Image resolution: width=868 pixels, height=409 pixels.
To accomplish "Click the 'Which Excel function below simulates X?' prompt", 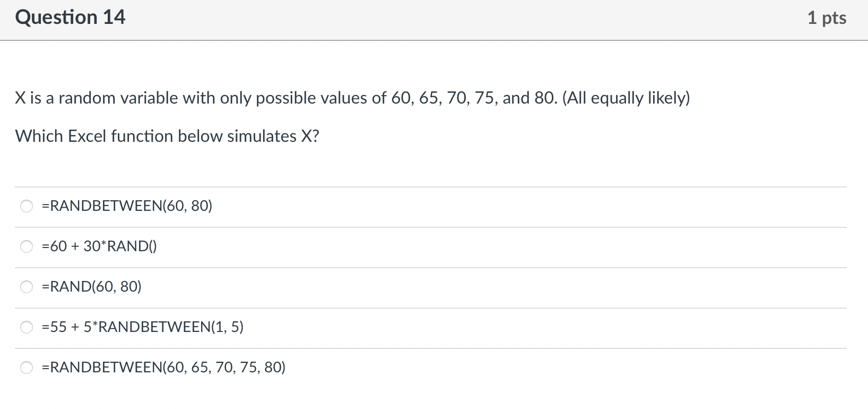I will (x=167, y=137).
